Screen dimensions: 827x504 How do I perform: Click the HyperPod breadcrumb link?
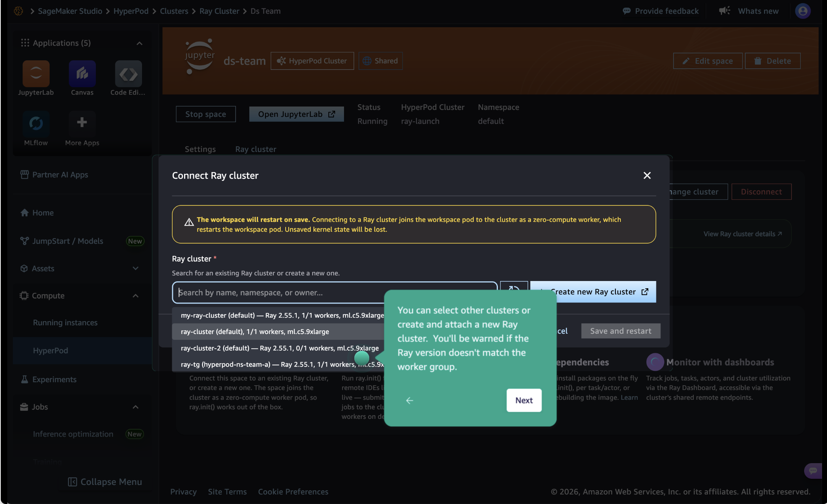click(131, 11)
